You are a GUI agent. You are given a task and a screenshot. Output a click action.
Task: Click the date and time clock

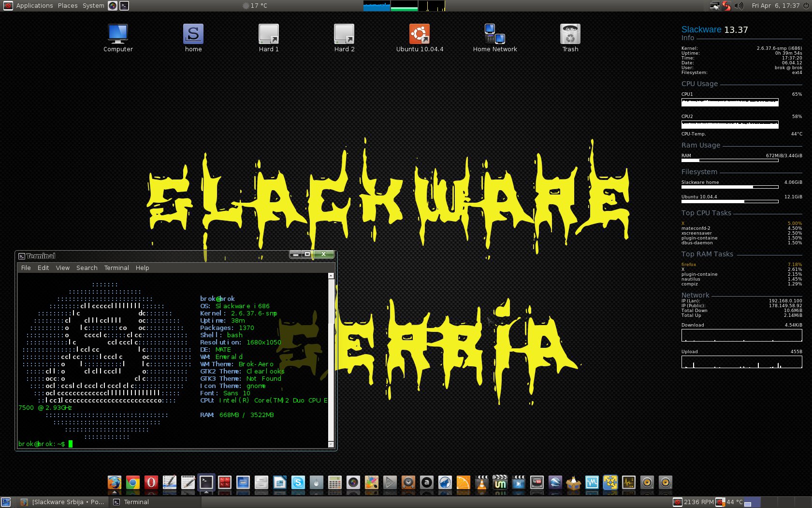click(x=775, y=6)
